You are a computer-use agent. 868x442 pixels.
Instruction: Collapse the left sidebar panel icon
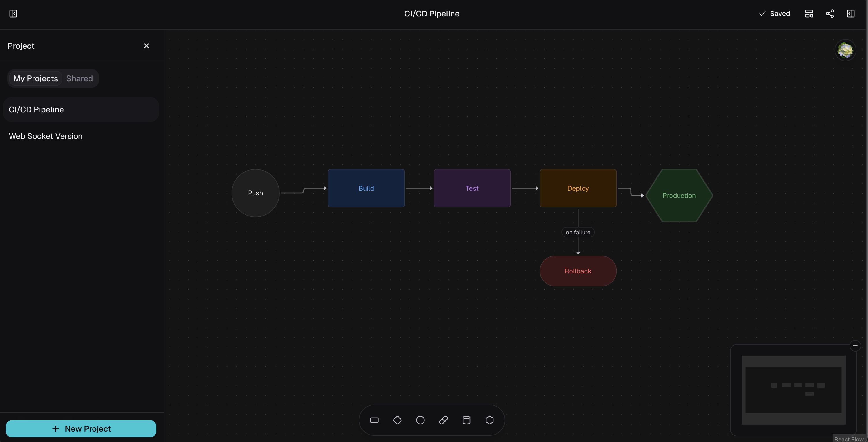tap(13, 14)
